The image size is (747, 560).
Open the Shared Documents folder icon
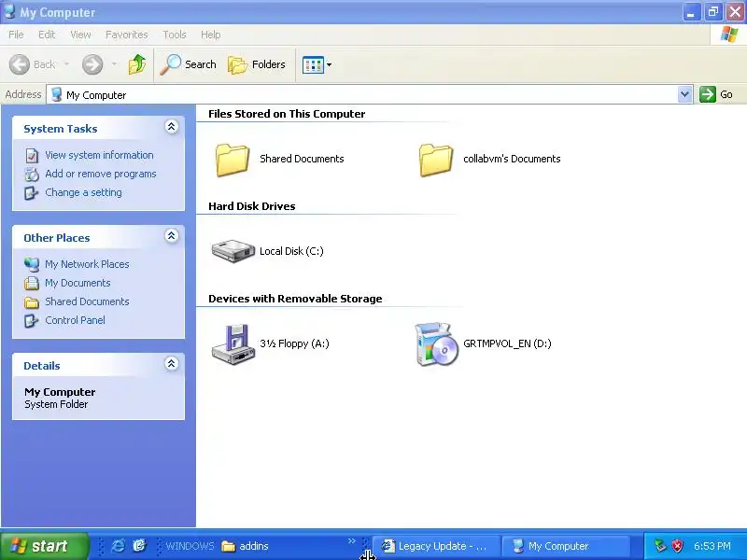[232, 160]
